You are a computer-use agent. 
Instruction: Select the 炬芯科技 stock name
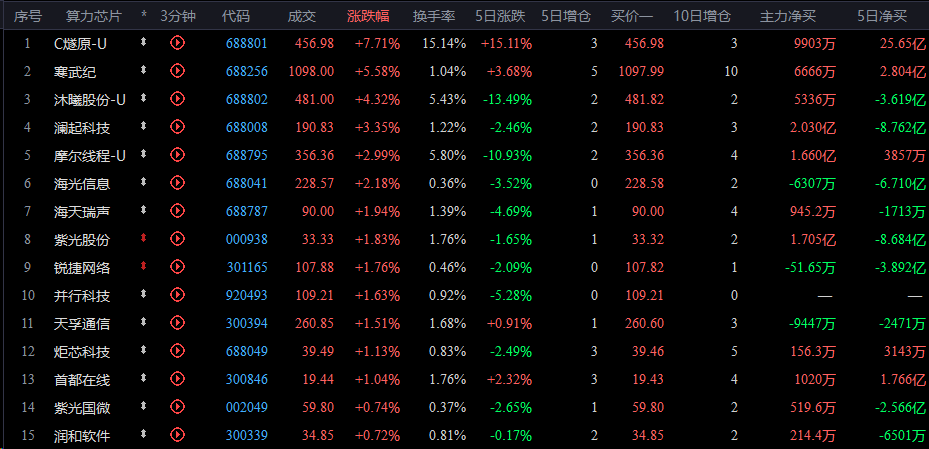81,352
